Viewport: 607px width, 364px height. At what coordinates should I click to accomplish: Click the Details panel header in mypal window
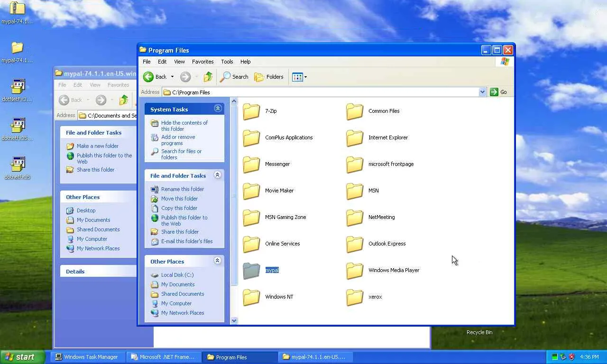click(x=98, y=272)
